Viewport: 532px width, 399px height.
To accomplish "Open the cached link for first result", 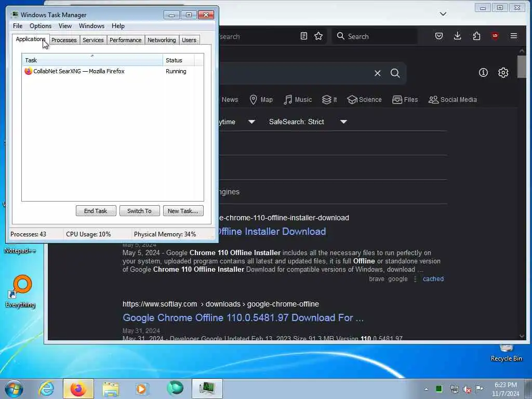I will click(433, 279).
